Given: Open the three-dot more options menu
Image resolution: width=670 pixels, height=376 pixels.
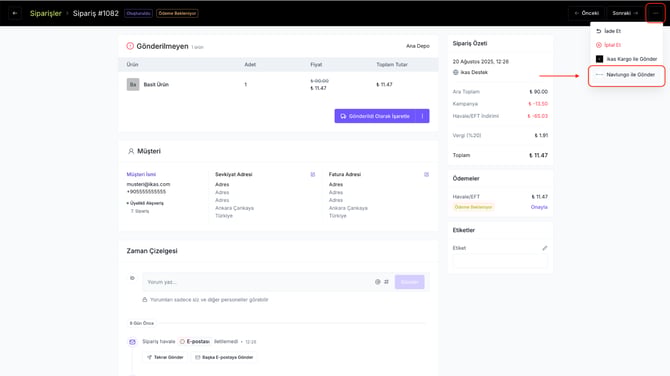Looking at the screenshot, I should click(655, 13).
